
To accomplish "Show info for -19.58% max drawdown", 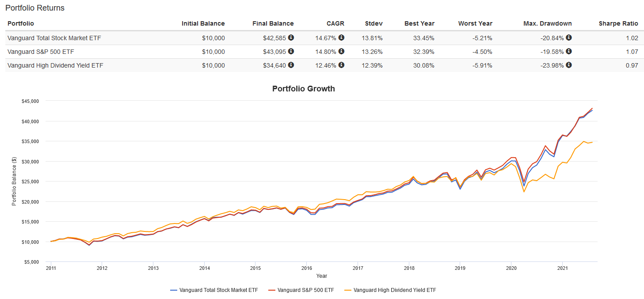I will 569,51.
